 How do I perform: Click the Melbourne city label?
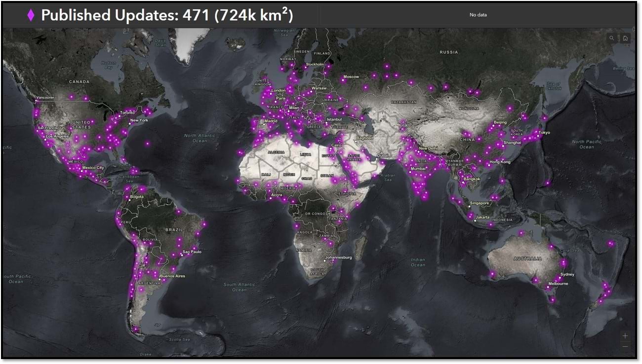click(558, 284)
